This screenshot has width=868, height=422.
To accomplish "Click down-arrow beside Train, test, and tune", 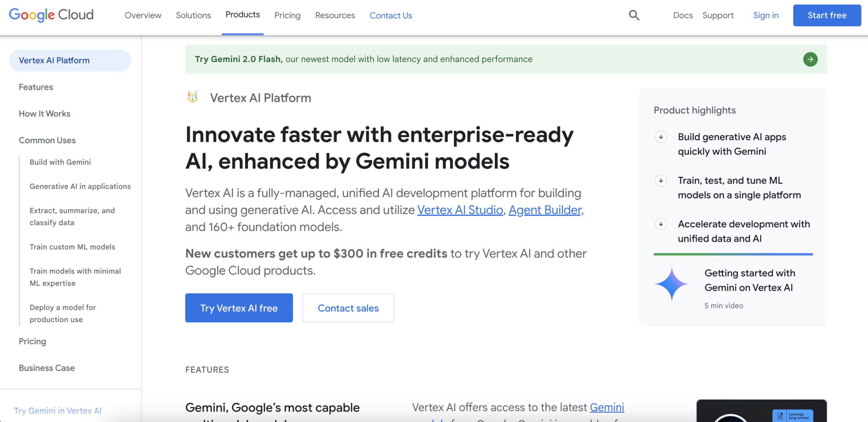I will coord(660,180).
